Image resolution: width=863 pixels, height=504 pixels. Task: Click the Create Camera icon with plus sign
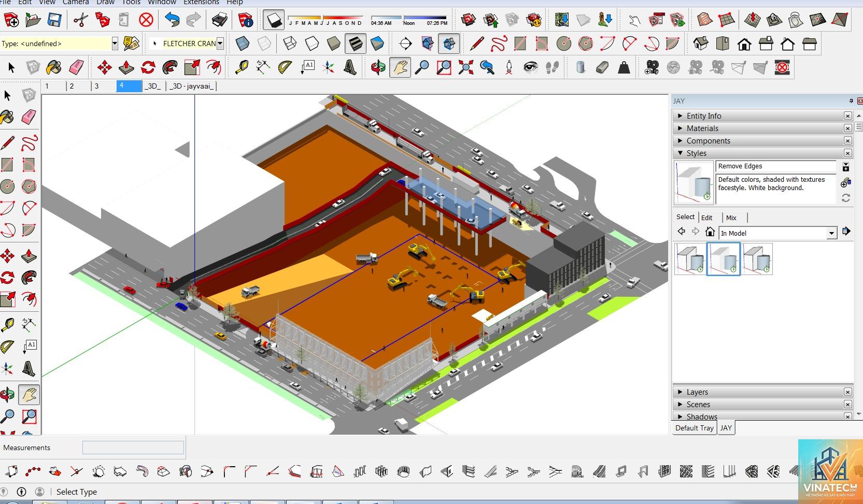652,67
